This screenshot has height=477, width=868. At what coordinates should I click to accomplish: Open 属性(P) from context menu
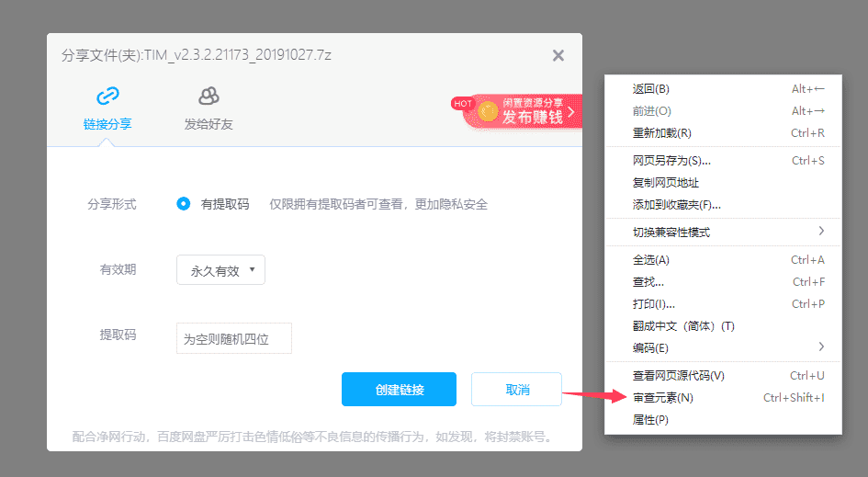coord(723,420)
